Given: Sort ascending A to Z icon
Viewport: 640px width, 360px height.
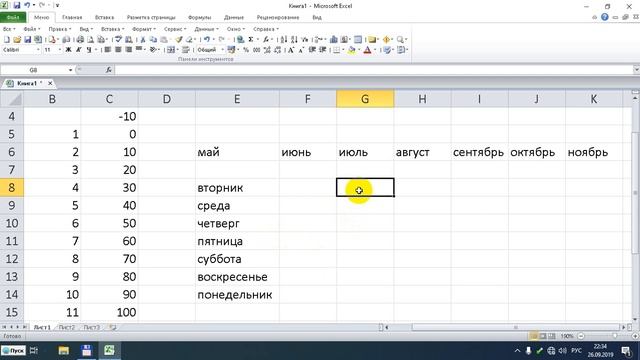Looking at the screenshot, I should click(x=284, y=40).
